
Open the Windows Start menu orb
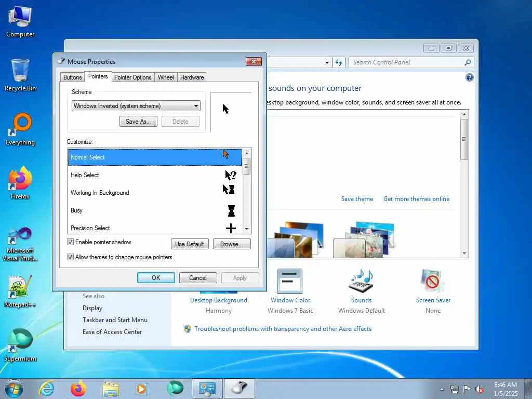click(14, 389)
